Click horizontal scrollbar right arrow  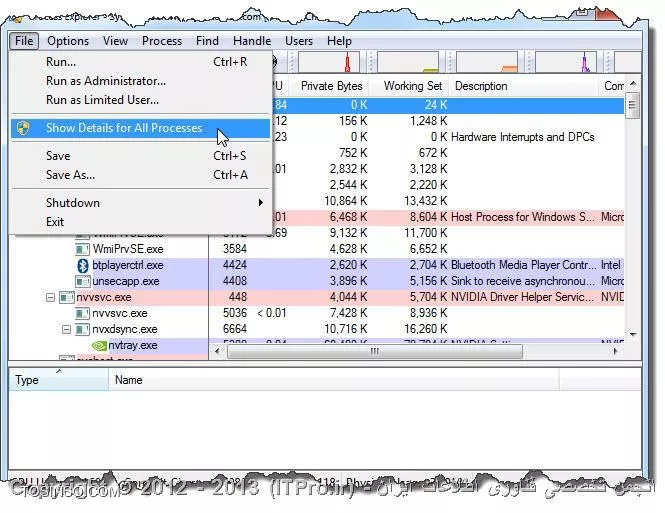click(615, 351)
